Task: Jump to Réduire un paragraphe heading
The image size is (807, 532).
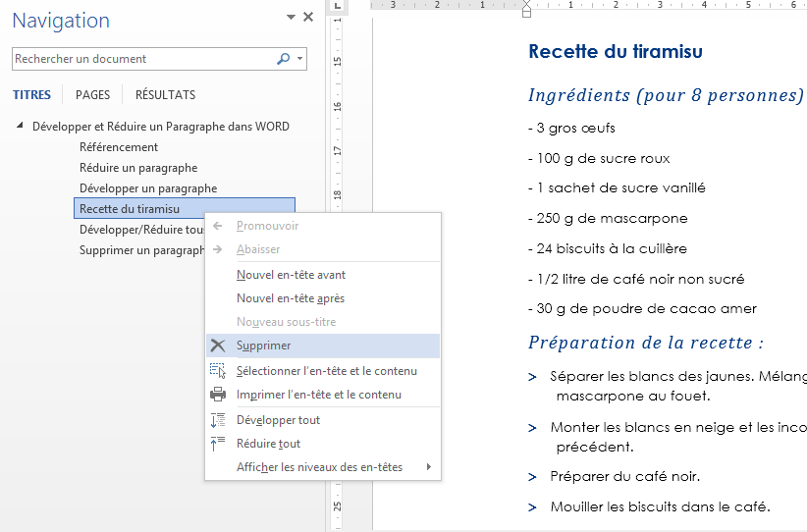Action: coord(137,168)
